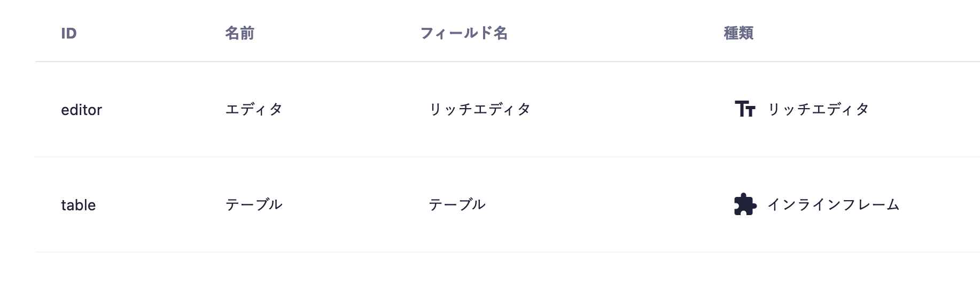The width and height of the screenshot is (980, 305).
Task: Click blank space between table and テーブル name
Action: [160, 205]
